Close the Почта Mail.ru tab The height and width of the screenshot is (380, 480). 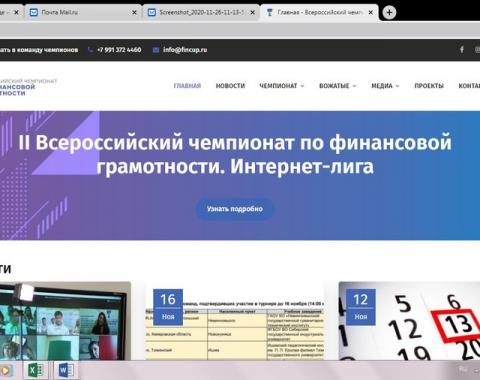coord(134,13)
